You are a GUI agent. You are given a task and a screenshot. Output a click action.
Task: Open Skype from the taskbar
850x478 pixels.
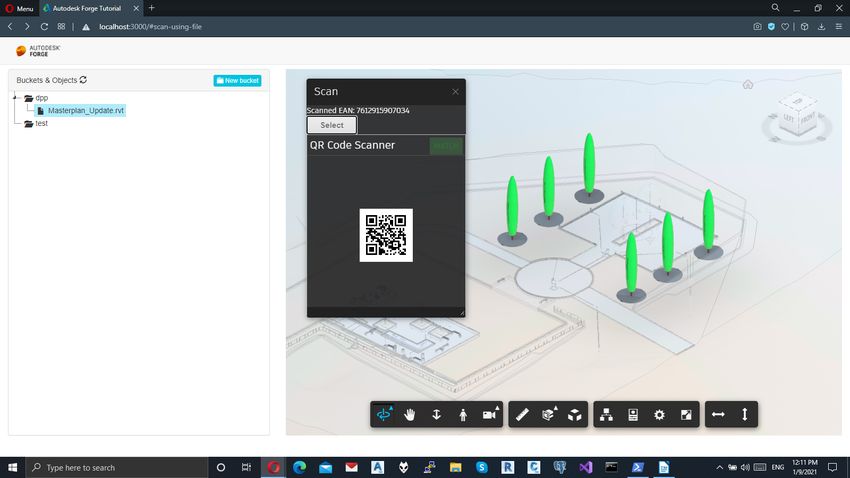481,467
